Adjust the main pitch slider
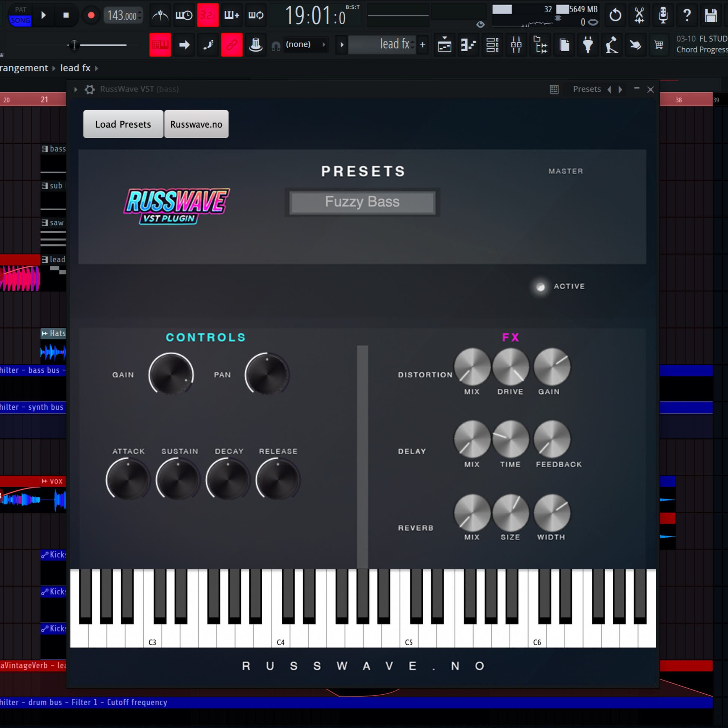 point(74,45)
